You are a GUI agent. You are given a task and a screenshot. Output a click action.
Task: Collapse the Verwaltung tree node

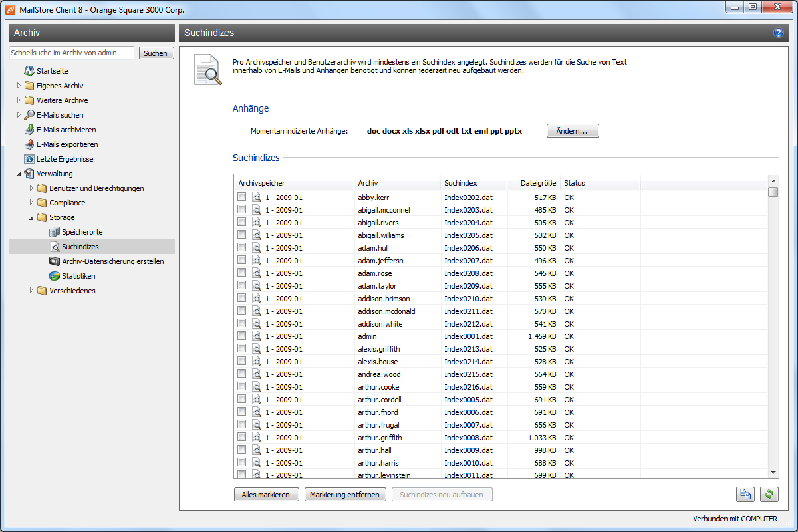[19, 174]
